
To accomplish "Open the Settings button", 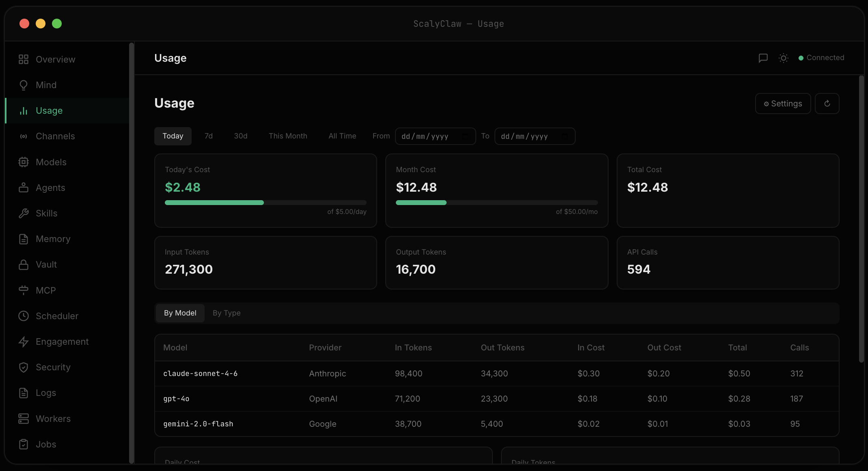I will [x=783, y=104].
